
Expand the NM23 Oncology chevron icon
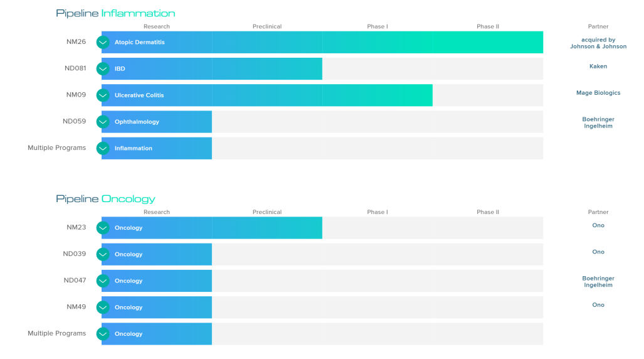pyautogui.click(x=103, y=228)
